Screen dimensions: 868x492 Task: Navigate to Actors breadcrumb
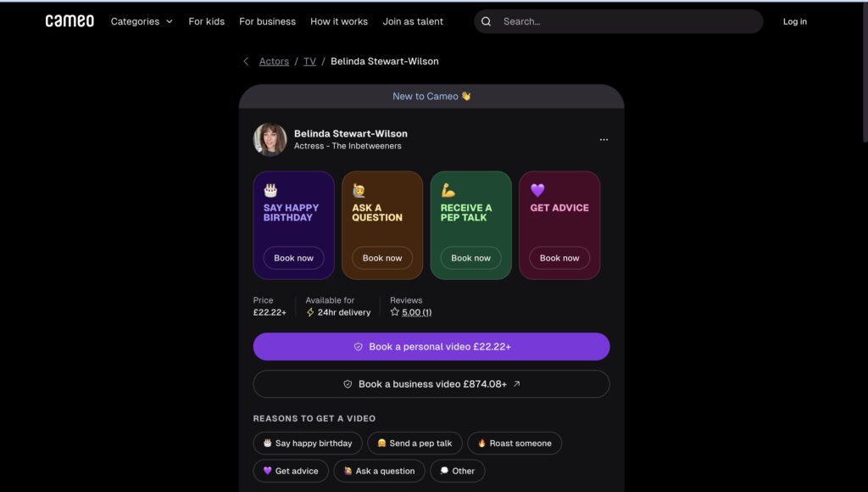(274, 61)
